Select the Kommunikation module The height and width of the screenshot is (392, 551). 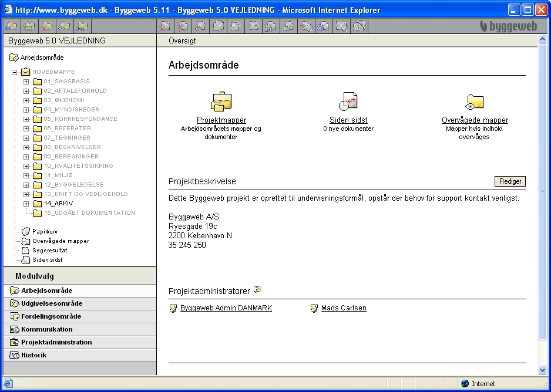pos(47,329)
